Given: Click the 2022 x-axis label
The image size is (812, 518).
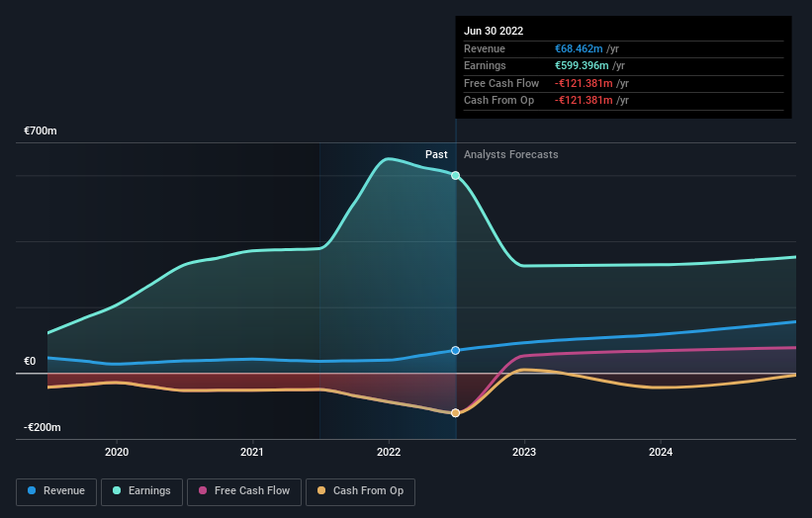Looking at the screenshot, I should (389, 452).
